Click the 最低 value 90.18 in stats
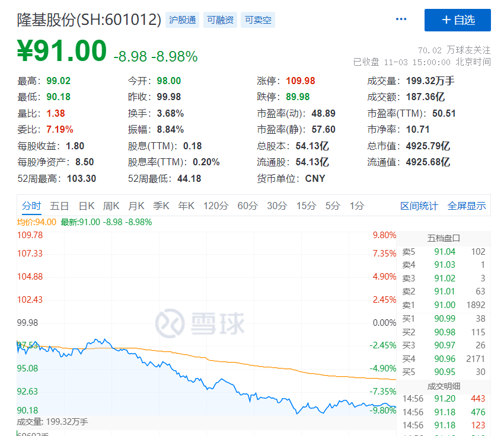The image size is (504, 436). tap(58, 97)
